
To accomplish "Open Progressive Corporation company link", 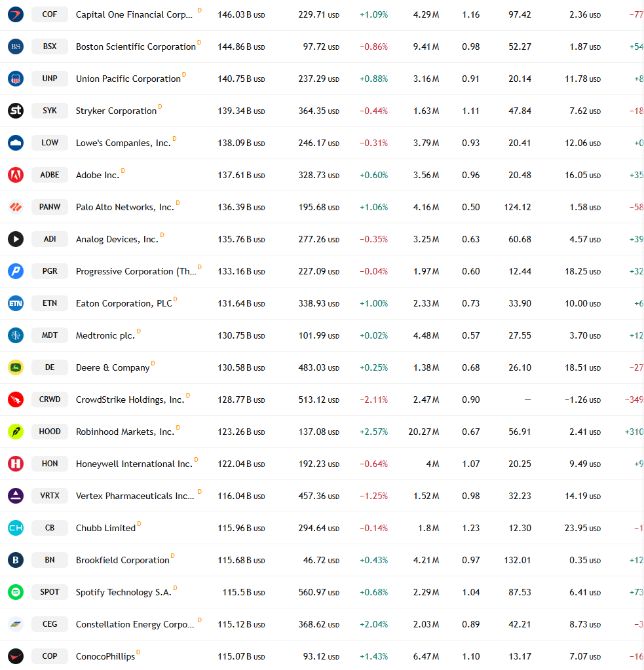I will (136, 271).
